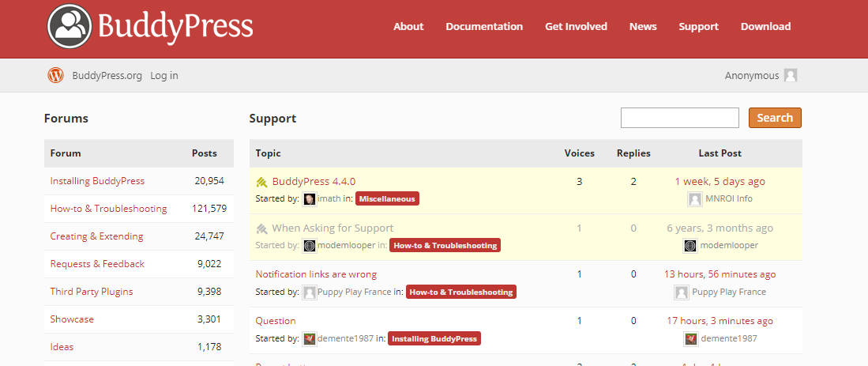Image resolution: width=868 pixels, height=366 pixels.
Task: Click the imath author name
Action: [329, 198]
